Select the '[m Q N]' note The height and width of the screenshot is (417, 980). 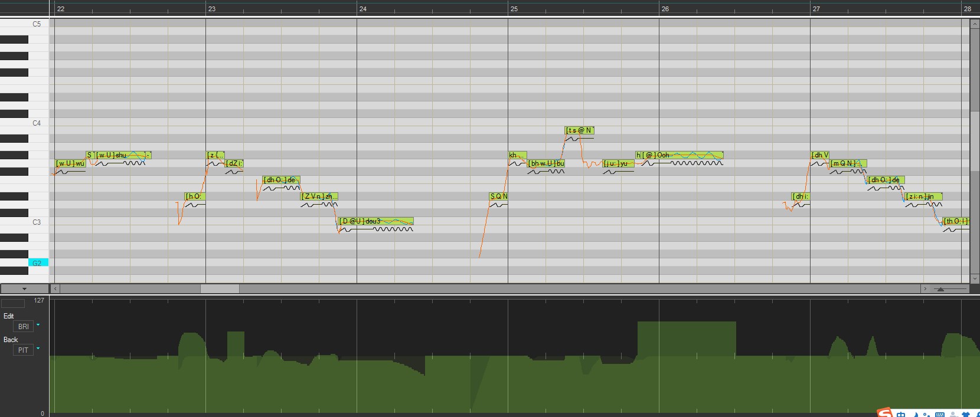click(848, 163)
